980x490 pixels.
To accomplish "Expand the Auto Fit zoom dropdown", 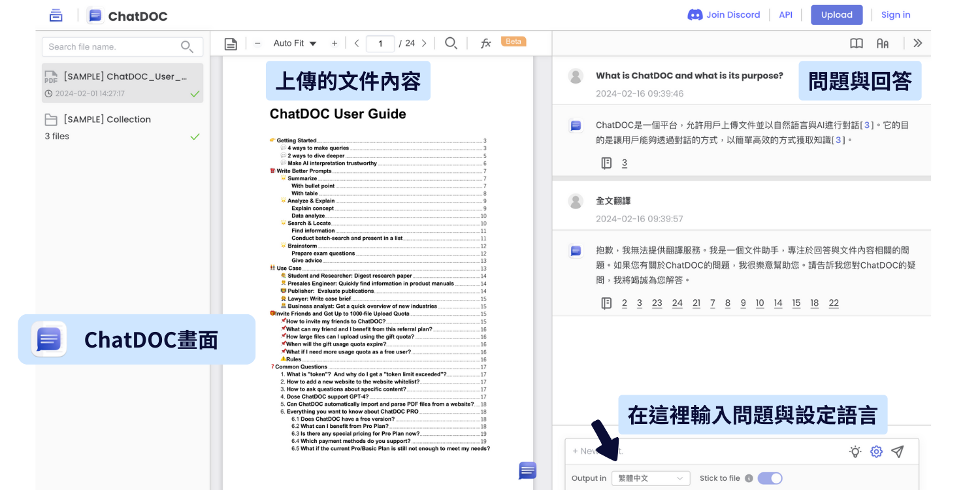I will coord(295,43).
